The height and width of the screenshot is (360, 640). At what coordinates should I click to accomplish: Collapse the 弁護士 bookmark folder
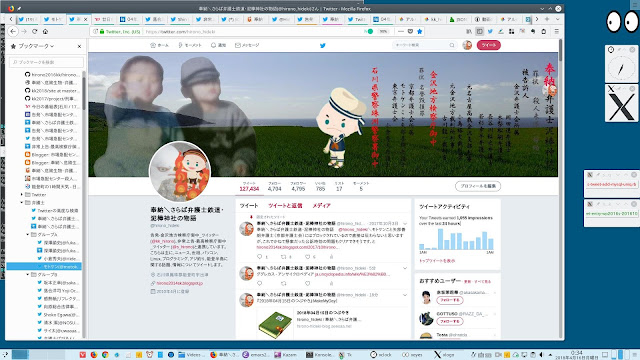(x=22, y=202)
